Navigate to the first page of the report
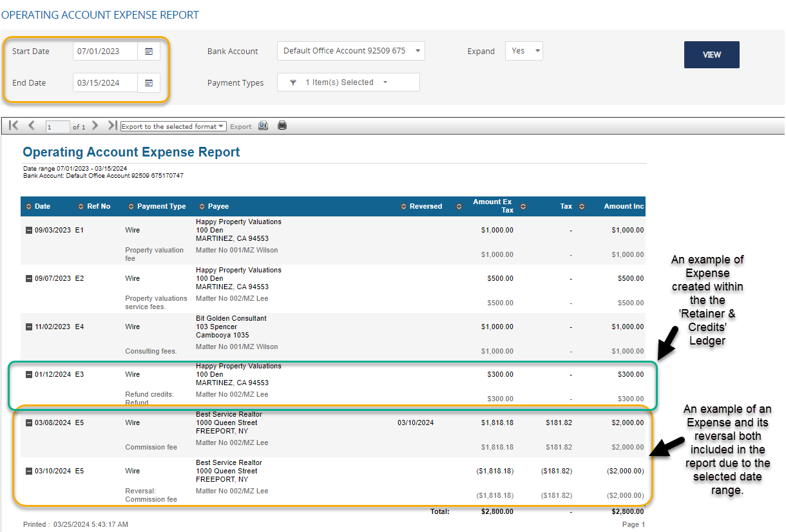The width and height of the screenshot is (786, 532). [x=13, y=126]
